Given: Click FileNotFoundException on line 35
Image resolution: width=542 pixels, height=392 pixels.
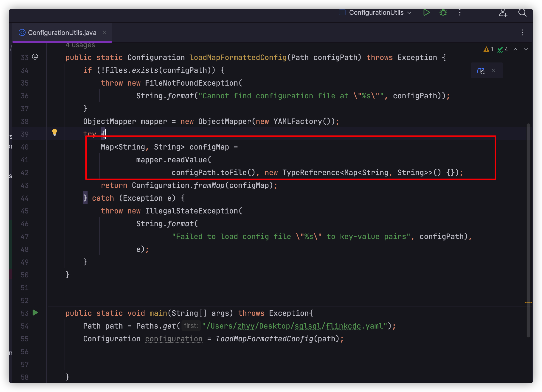Looking at the screenshot, I should (191, 83).
